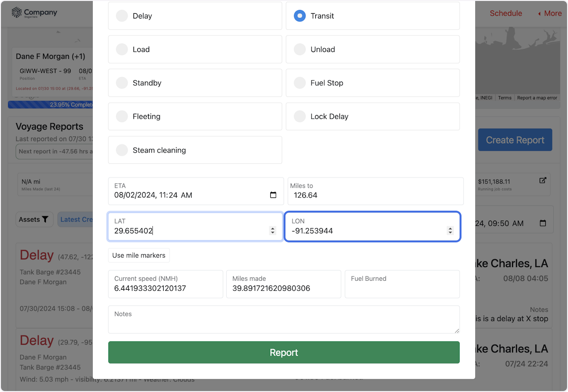Click the calendar icon in ETA field

273,195
